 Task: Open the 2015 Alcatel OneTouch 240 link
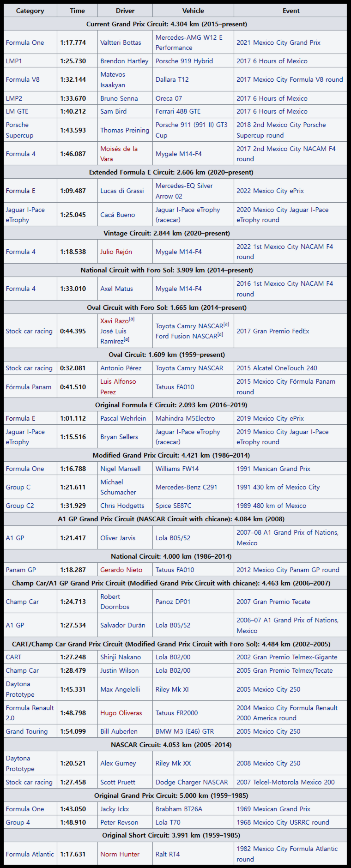click(277, 368)
